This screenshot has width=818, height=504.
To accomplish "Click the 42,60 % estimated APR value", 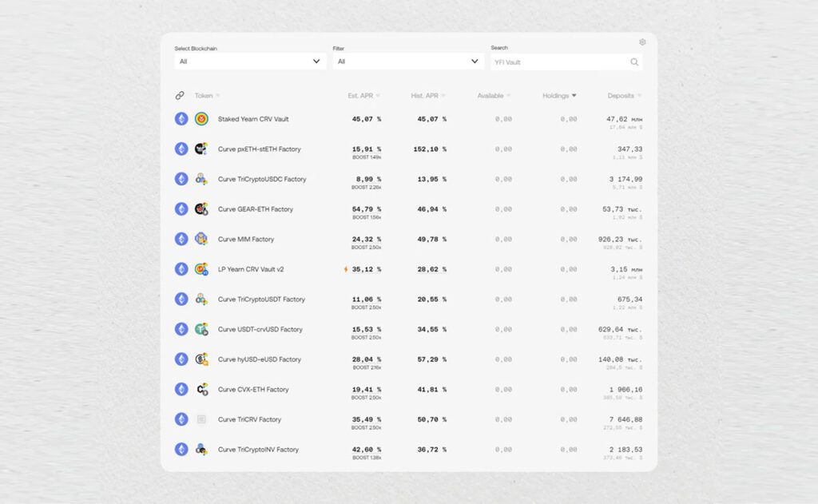I will pos(366,449).
